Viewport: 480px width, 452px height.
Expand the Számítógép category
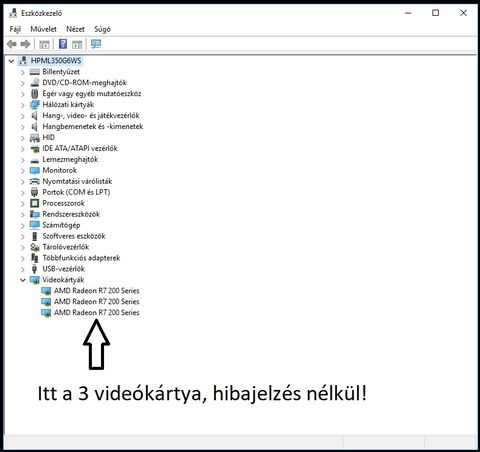click(23, 225)
